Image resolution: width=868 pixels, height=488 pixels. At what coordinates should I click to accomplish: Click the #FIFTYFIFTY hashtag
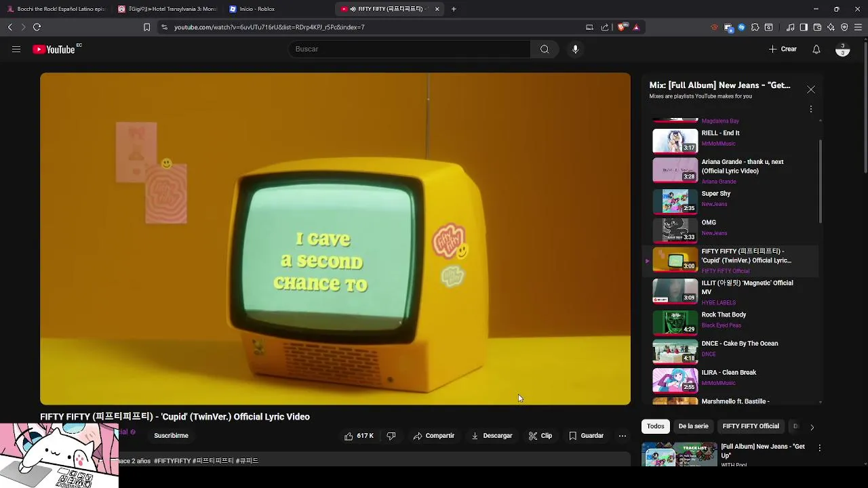coord(172,461)
